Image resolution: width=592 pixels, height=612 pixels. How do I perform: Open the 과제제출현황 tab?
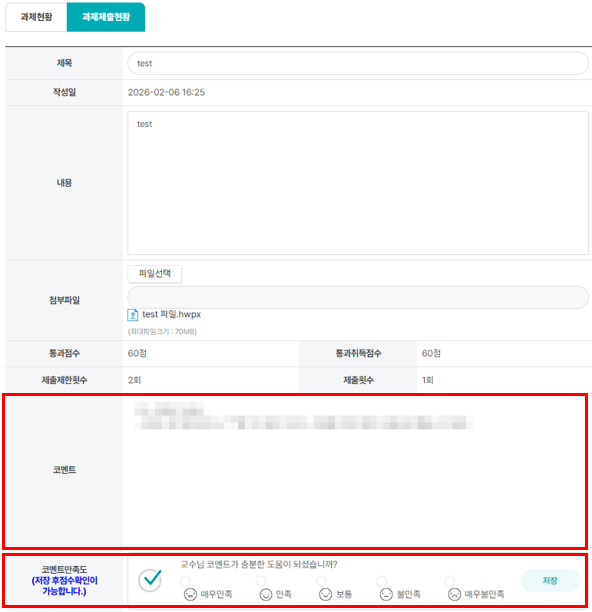[106, 17]
